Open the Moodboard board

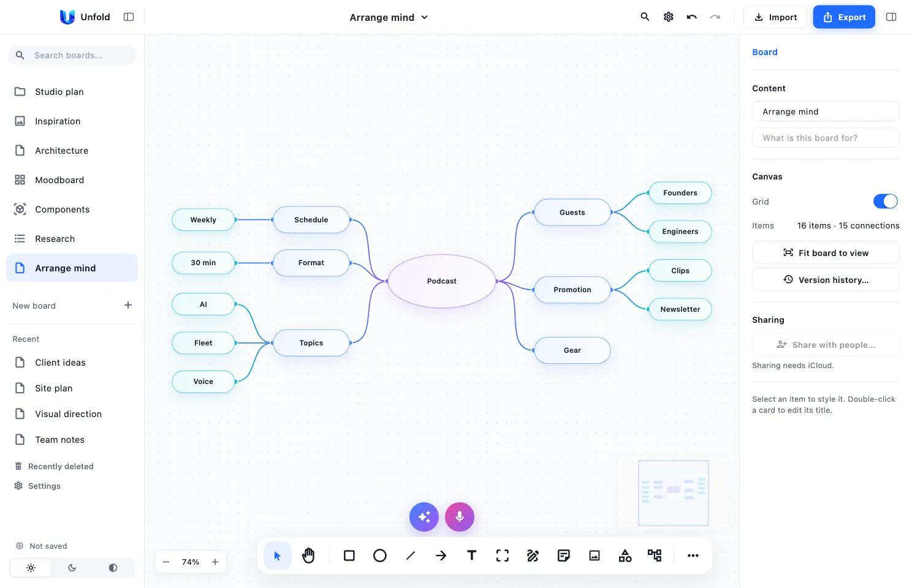click(x=72, y=180)
